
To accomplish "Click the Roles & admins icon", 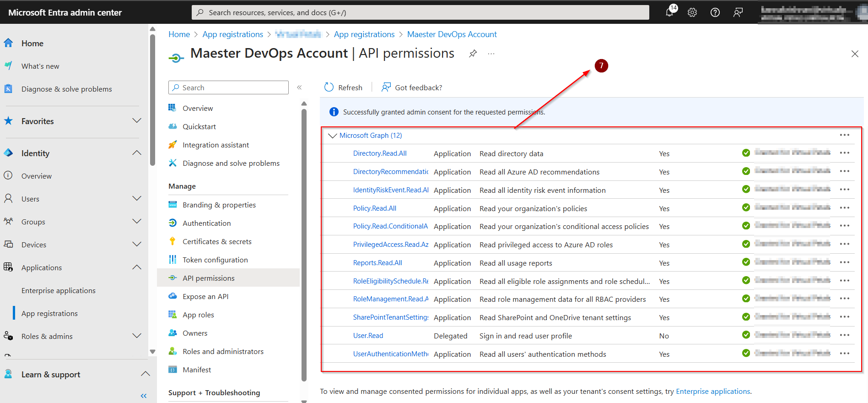I will click(8, 336).
